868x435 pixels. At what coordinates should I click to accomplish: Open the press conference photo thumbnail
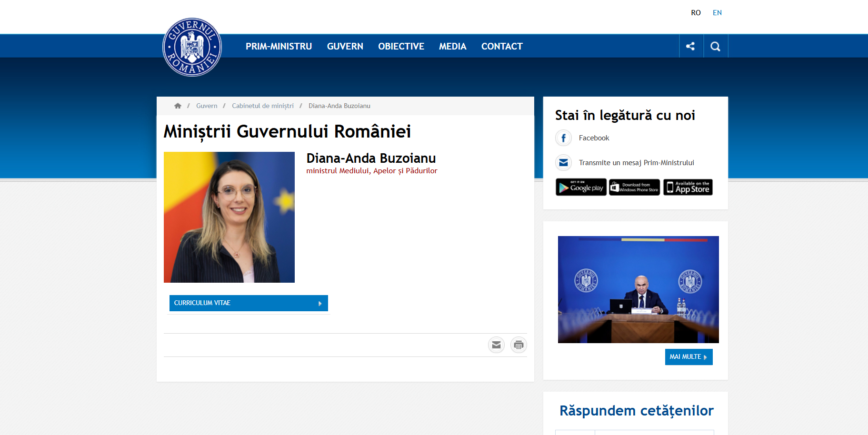(638, 289)
